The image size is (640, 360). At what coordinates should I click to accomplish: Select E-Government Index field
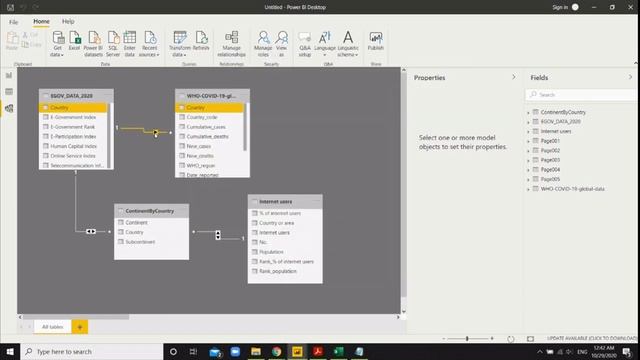pos(73,117)
